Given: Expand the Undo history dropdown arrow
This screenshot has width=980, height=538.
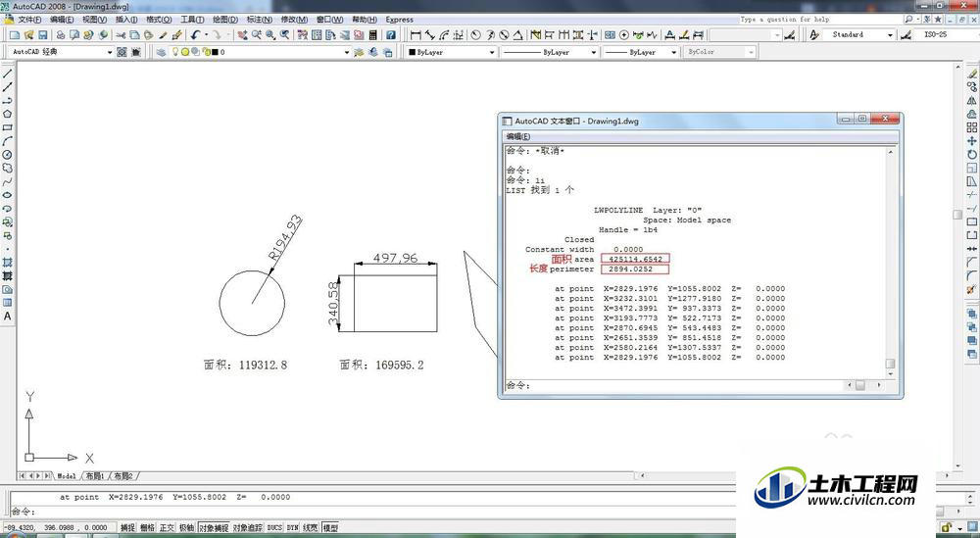Looking at the screenshot, I should 206,35.
